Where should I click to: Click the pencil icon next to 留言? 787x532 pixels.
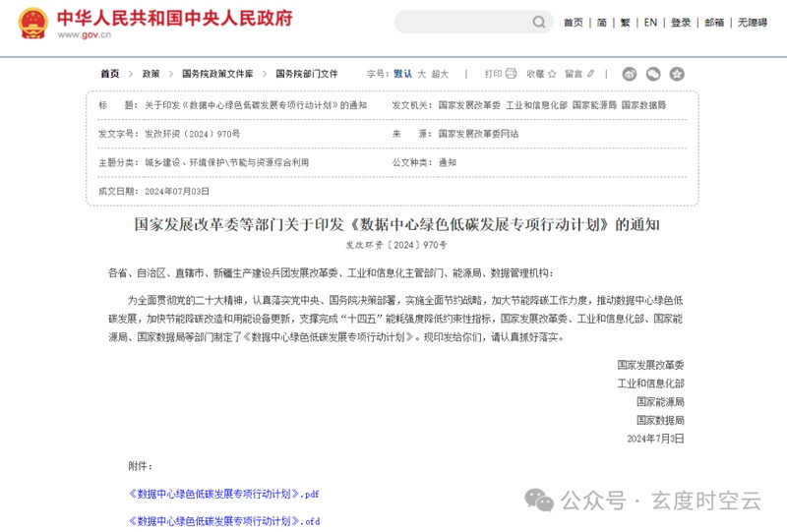tap(590, 74)
